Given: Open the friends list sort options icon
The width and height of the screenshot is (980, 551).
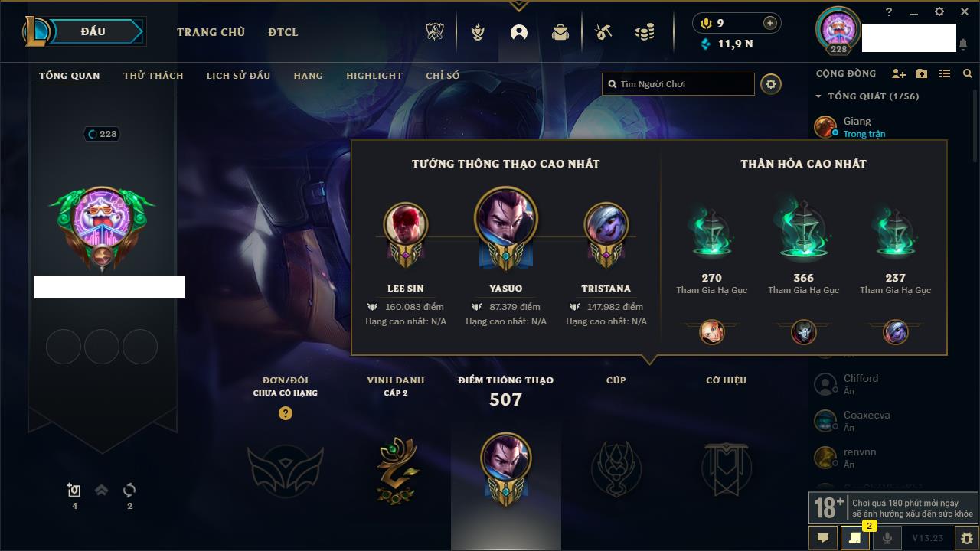Looking at the screenshot, I should click(x=945, y=73).
